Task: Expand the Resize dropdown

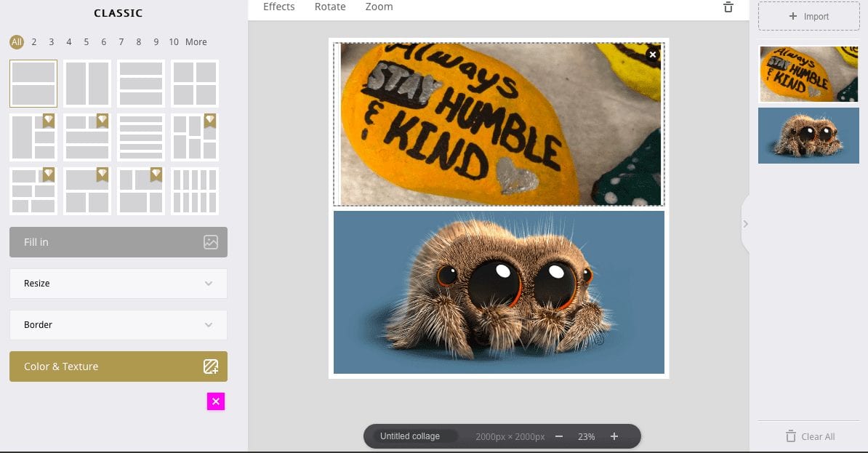Action: pos(118,284)
